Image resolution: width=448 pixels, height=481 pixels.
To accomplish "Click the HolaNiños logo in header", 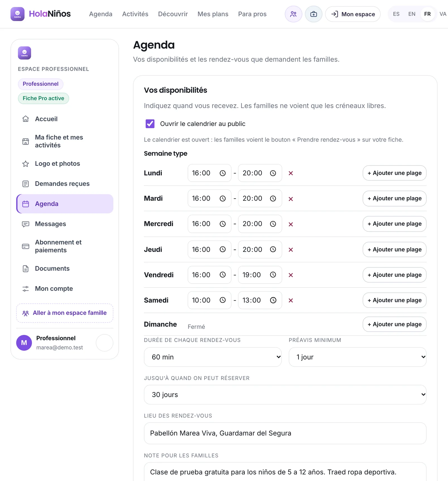I will (x=41, y=14).
